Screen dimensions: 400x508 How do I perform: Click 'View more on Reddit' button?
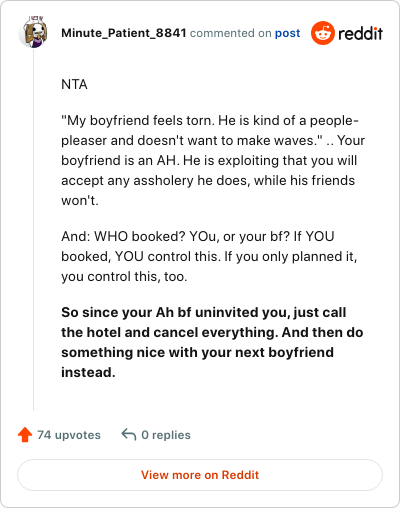coord(200,475)
